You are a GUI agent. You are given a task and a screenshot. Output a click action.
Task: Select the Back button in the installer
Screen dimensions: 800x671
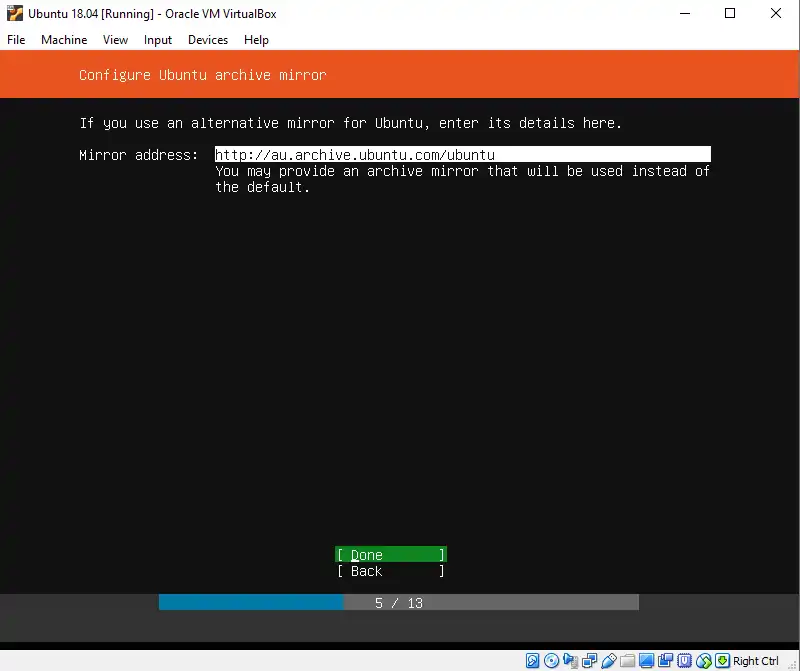(x=390, y=571)
